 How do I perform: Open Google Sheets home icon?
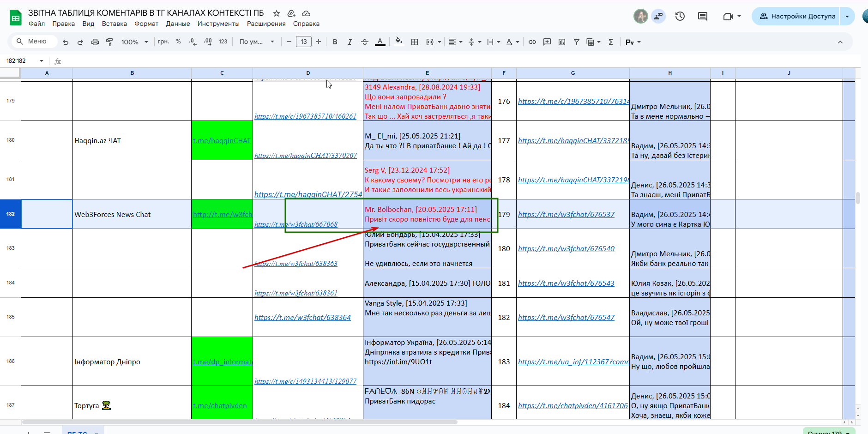click(16, 18)
